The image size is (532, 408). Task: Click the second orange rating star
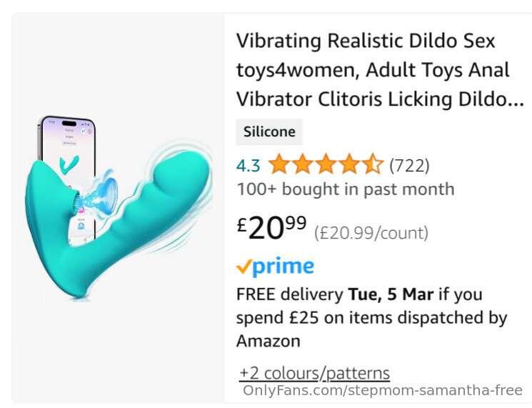click(302, 164)
